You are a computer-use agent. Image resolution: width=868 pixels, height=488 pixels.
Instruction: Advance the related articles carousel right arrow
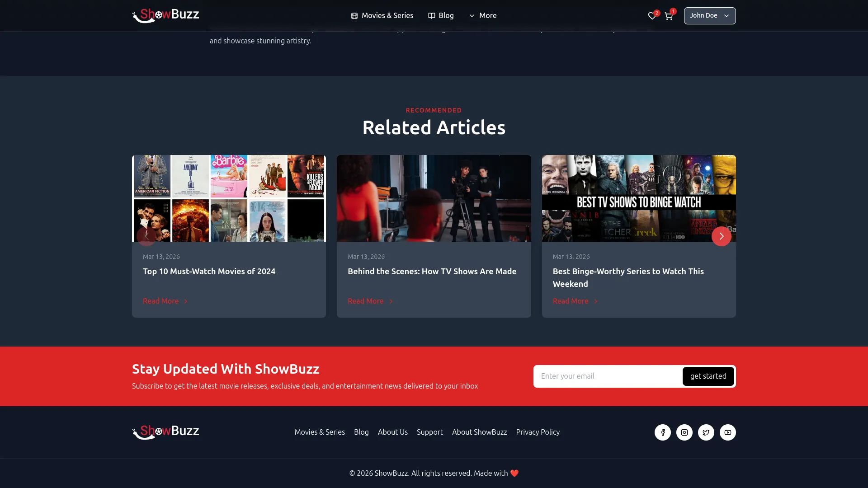pos(721,236)
